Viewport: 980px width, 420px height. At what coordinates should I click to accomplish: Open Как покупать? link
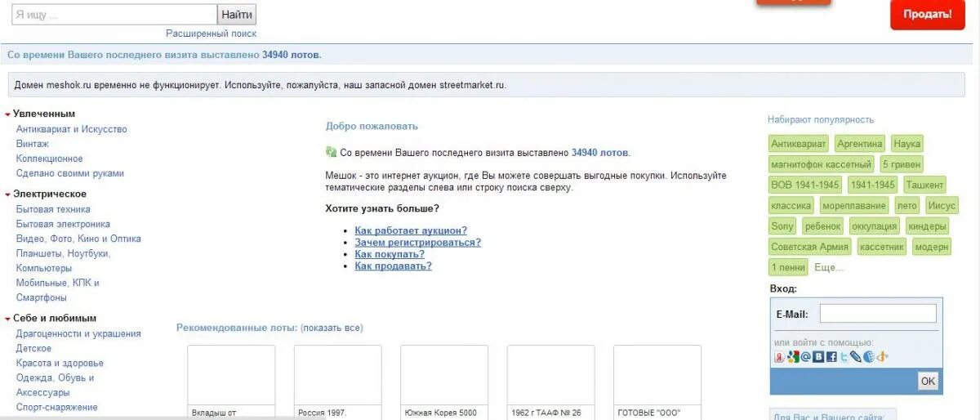[390, 254]
